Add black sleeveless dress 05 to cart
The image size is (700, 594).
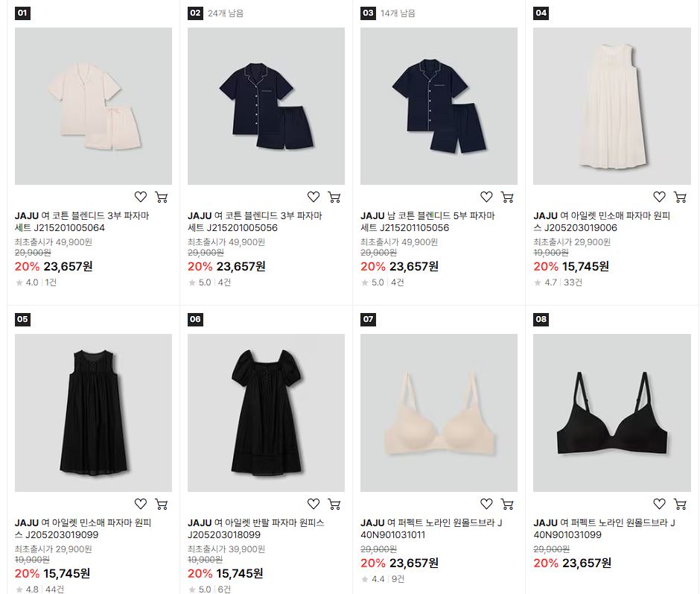pyautogui.click(x=161, y=504)
